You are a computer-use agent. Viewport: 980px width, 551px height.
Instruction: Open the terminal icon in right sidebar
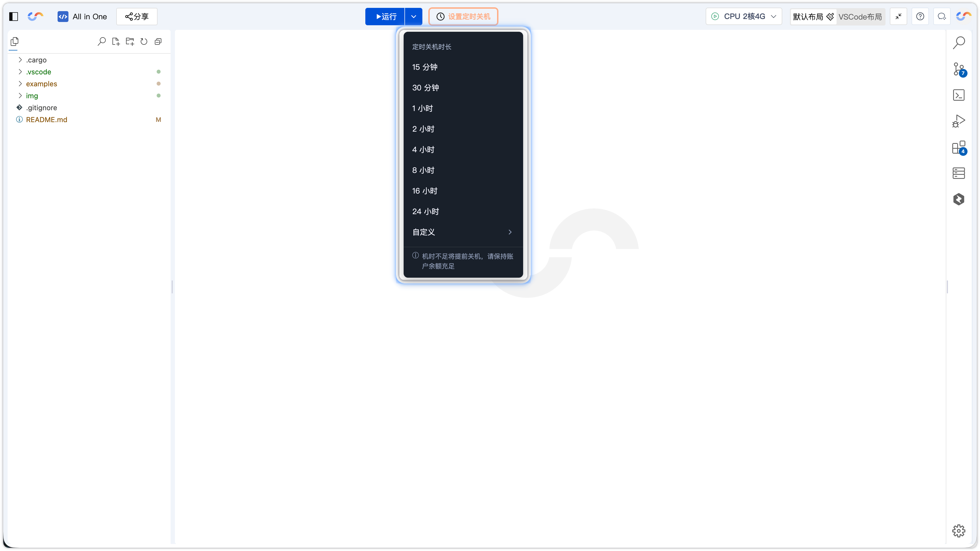pyautogui.click(x=959, y=95)
